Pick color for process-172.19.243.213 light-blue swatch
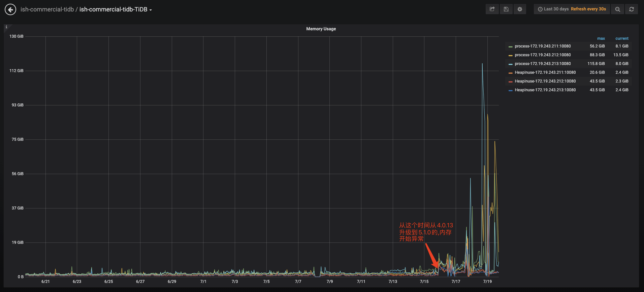Screen dimensions: 644x292 click(x=511, y=64)
